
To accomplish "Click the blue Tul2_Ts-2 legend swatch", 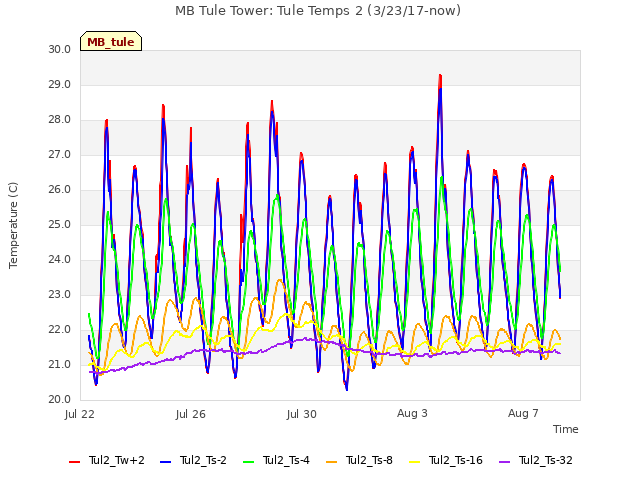I will pyautogui.click(x=165, y=462).
